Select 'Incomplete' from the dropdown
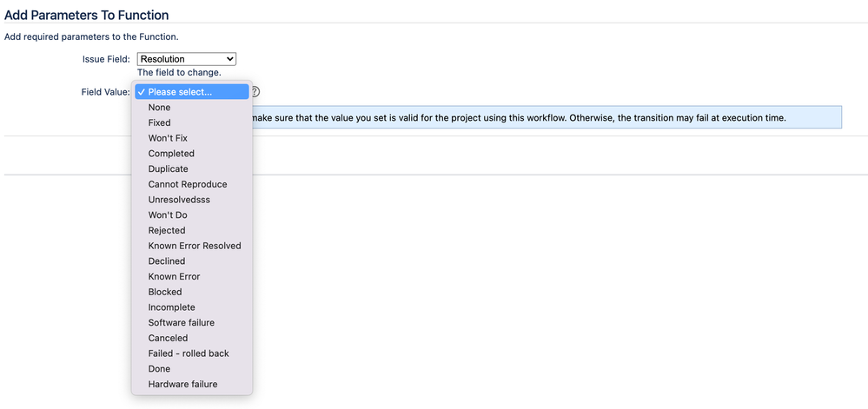The width and height of the screenshot is (868, 409). (191, 307)
